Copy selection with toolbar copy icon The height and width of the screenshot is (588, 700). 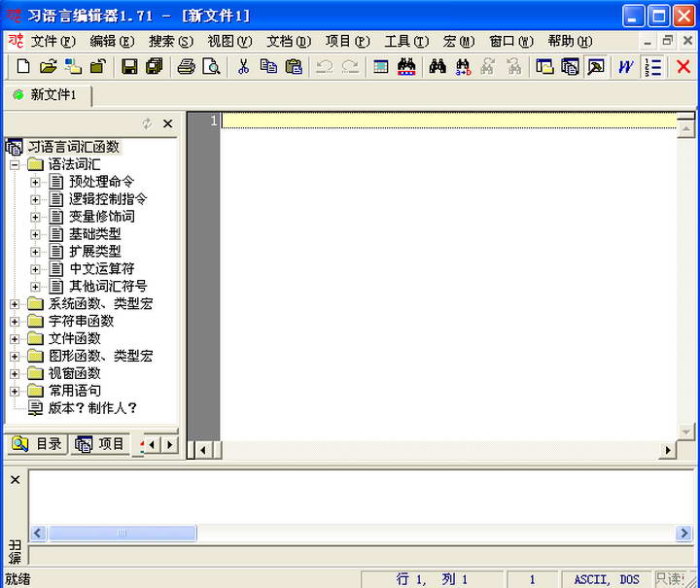(x=268, y=67)
